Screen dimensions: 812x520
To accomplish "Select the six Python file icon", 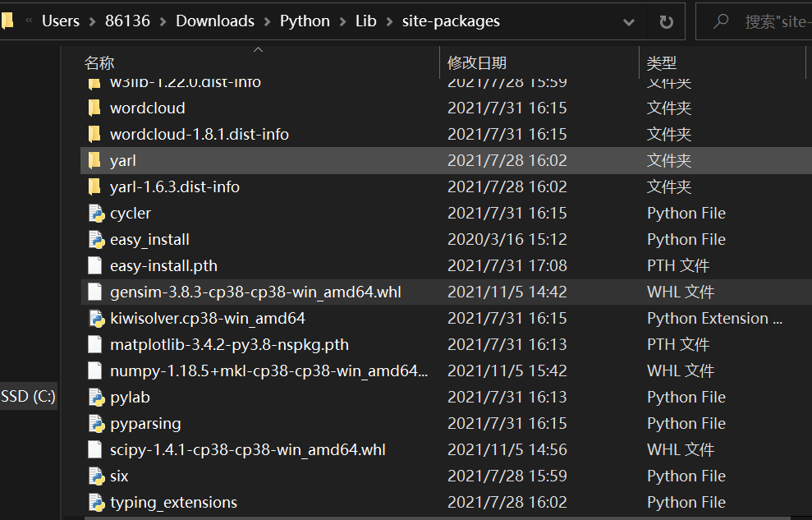I will (x=96, y=476).
